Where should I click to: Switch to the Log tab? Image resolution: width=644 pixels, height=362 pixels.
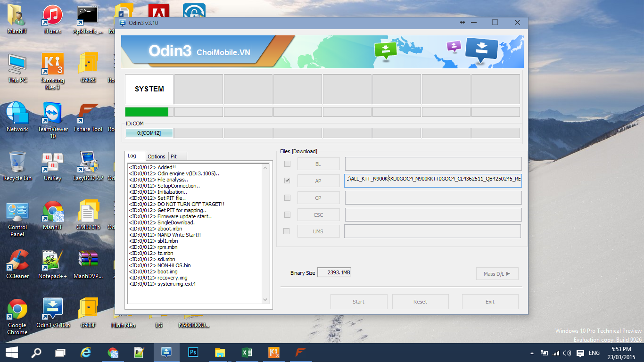coord(135,156)
